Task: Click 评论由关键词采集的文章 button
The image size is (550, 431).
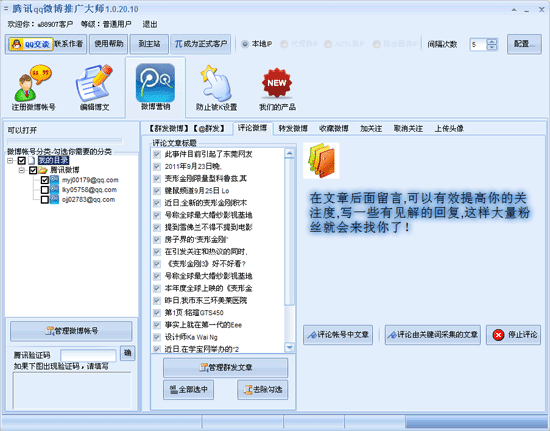Action: click(433, 335)
